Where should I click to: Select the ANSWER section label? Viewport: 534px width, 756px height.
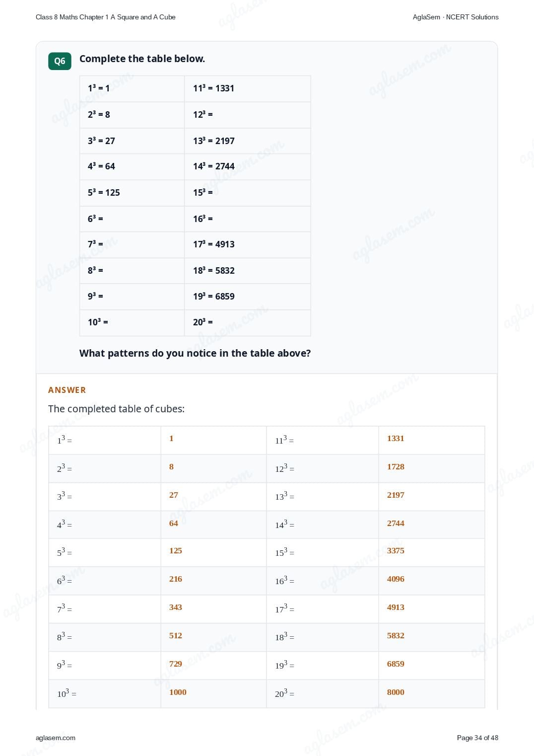tap(67, 390)
